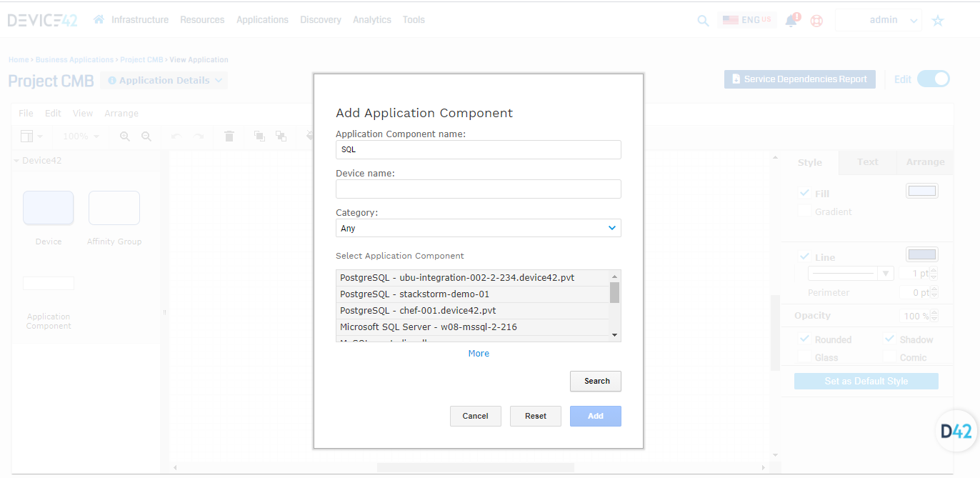Viewport: 980px width, 478px height.
Task: Click the Search button in dialog
Action: click(596, 382)
